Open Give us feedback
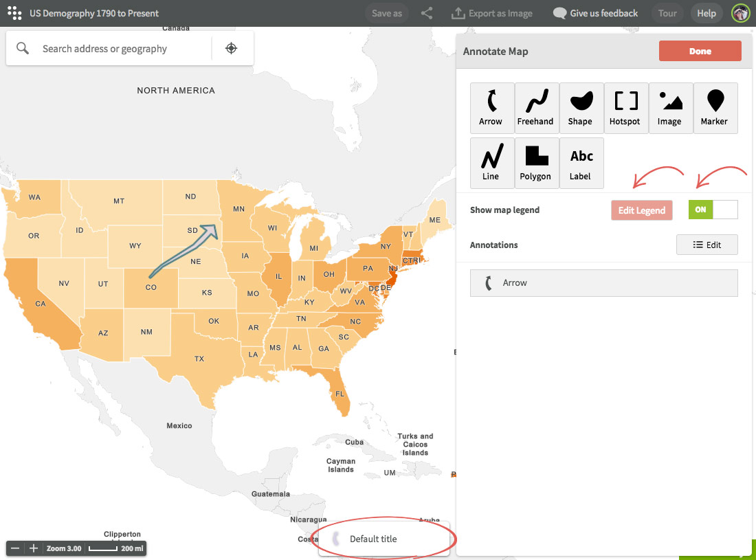The image size is (756, 560). pyautogui.click(x=595, y=14)
